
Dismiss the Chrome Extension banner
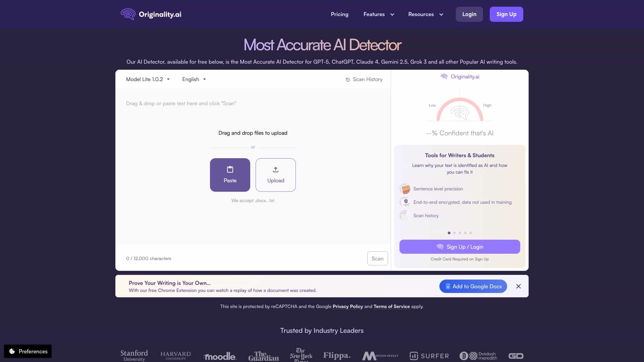[519, 286]
